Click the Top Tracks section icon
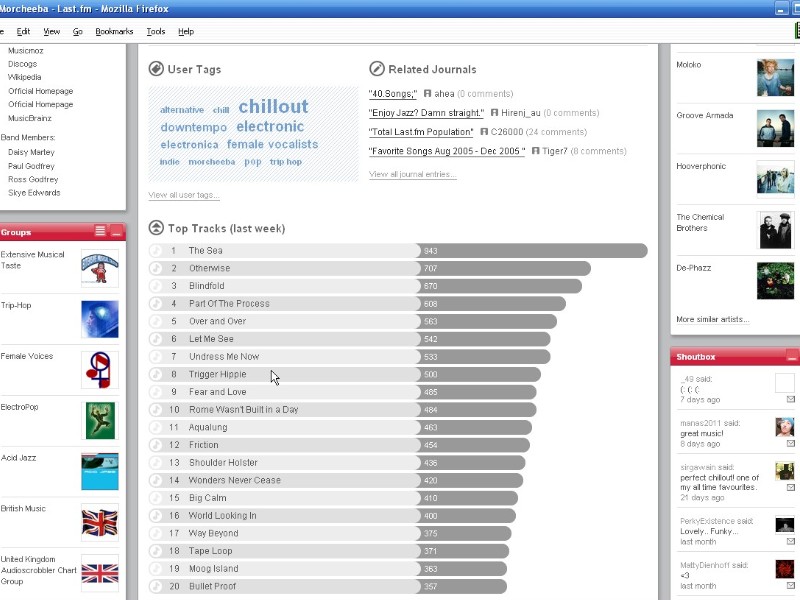The height and width of the screenshot is (600, 800). 156,228
